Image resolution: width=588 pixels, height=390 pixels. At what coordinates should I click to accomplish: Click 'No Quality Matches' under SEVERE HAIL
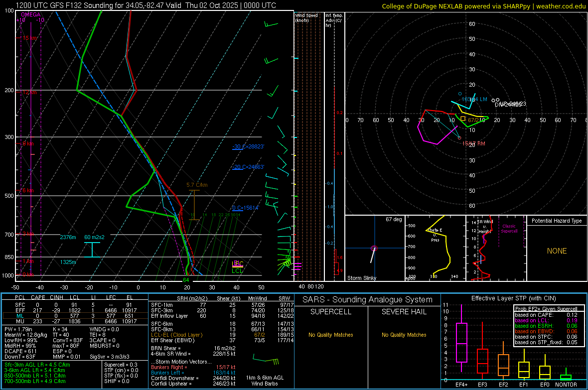coord(404,335)
